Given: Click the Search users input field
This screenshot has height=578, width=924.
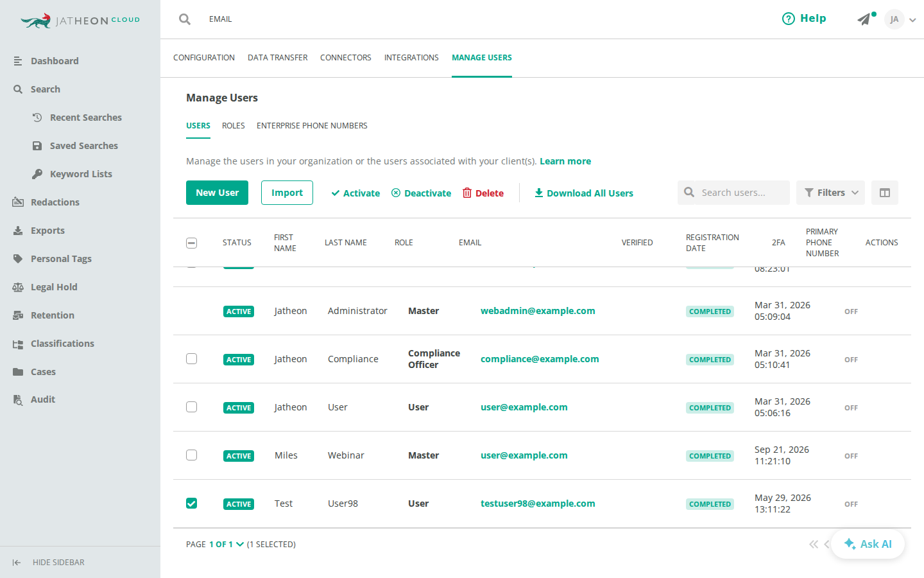Looking at the screenshot, I should coord(733,193).
